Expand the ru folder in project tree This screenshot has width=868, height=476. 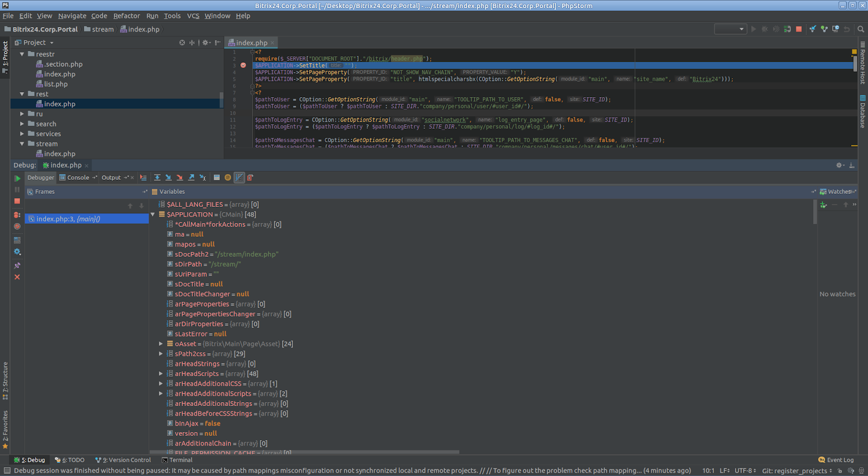pos(22,114)
